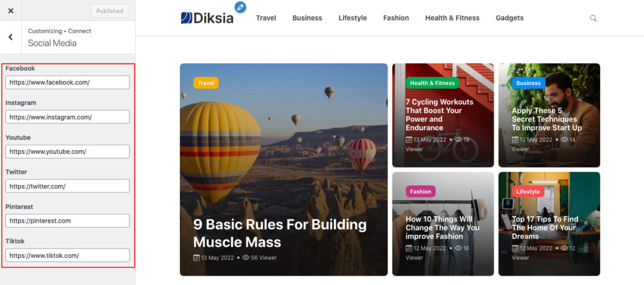The width and height of the screenshot is (644, 285).
Task: Click the Published button
Action: click(109, 11)
